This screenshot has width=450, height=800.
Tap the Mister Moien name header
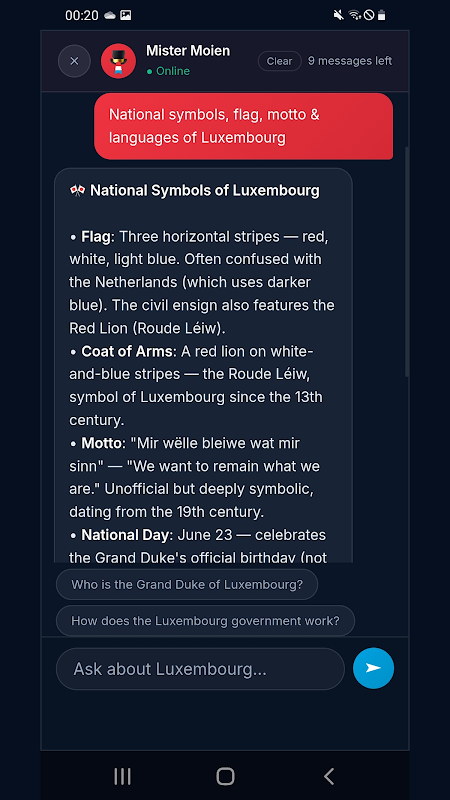click(x=188, y=51)
